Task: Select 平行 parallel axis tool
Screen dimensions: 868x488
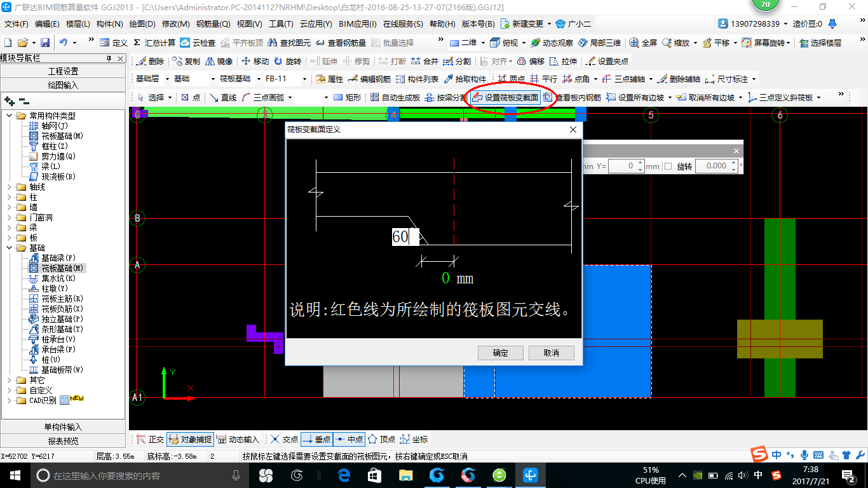Action: click(543, 79)
